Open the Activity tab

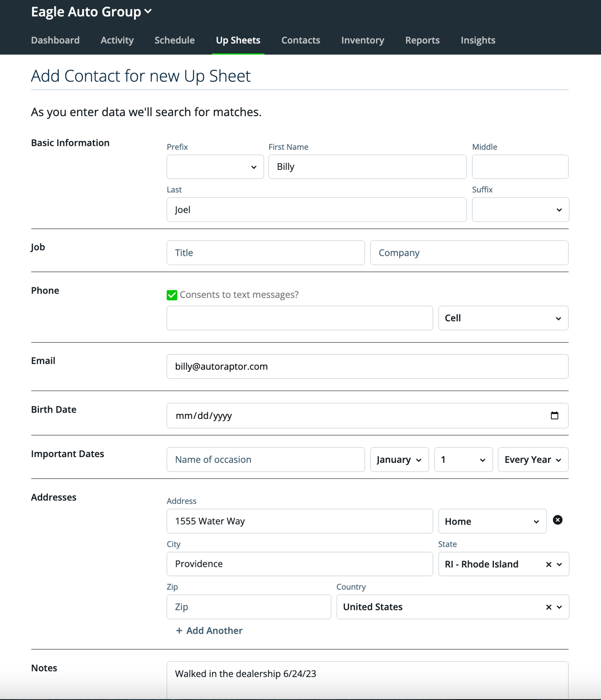pos(117,40)
